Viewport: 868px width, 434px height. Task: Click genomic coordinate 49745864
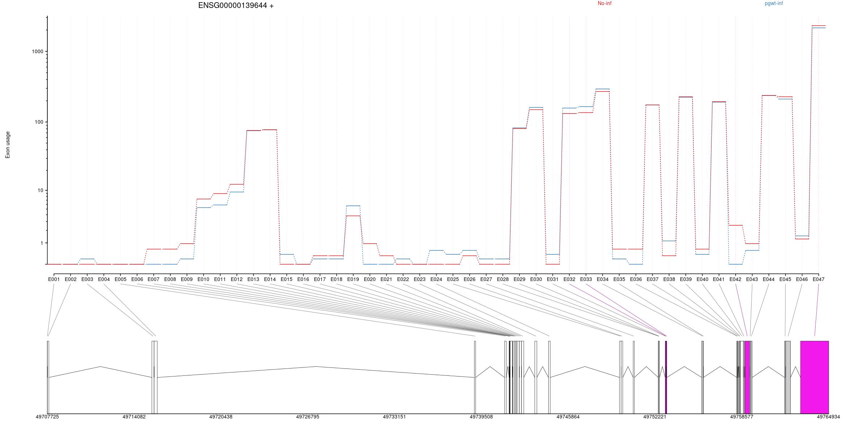(x=568, y=417)
